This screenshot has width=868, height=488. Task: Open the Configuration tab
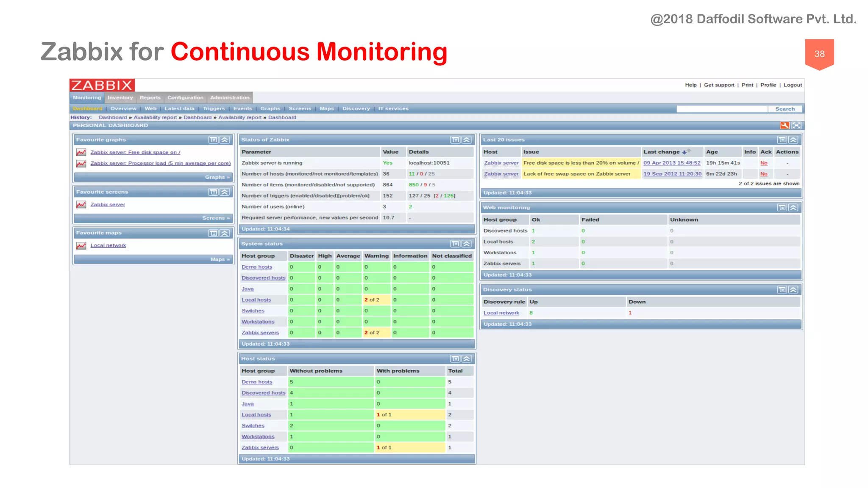click(185, 97)
